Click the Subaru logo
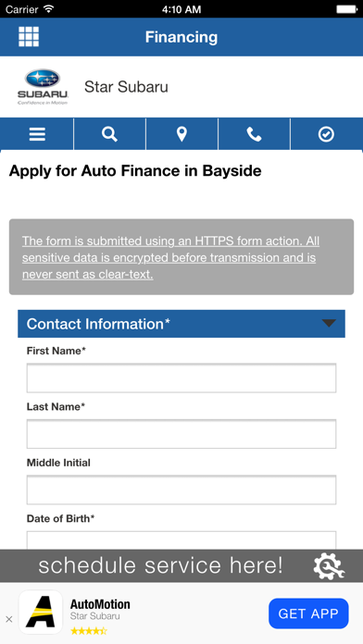The height and width of the screenshot is (644, 363). tap(43, 87)
